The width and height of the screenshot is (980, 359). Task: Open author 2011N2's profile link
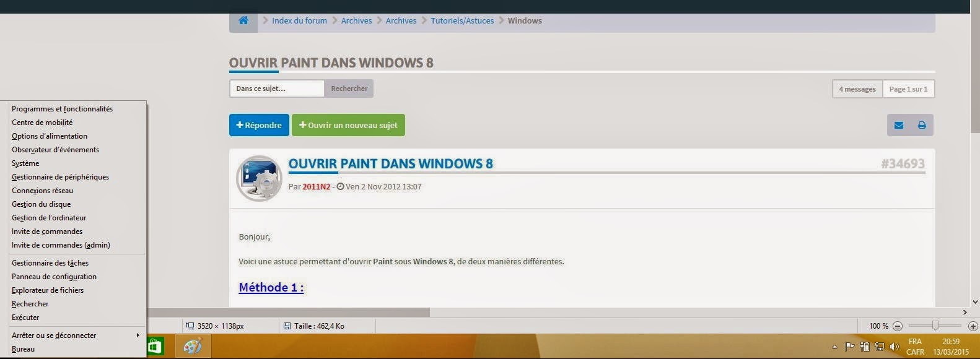click(317, 186)
